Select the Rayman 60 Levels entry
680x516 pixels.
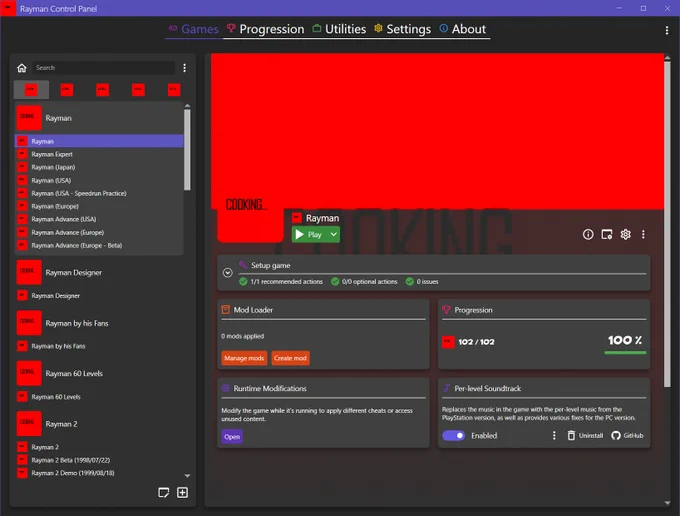[99, 397]
